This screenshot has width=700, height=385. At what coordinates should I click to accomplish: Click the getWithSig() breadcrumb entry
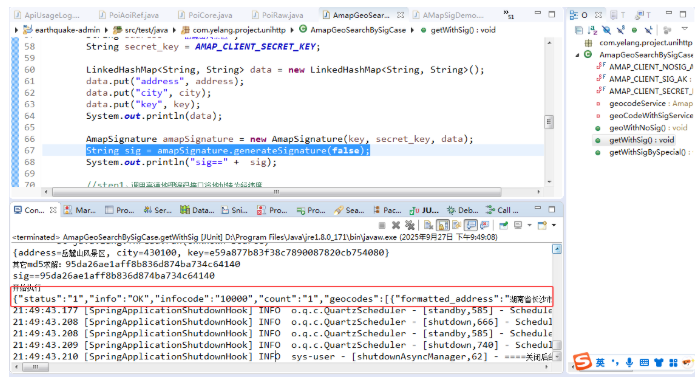(x=458, y=30)
